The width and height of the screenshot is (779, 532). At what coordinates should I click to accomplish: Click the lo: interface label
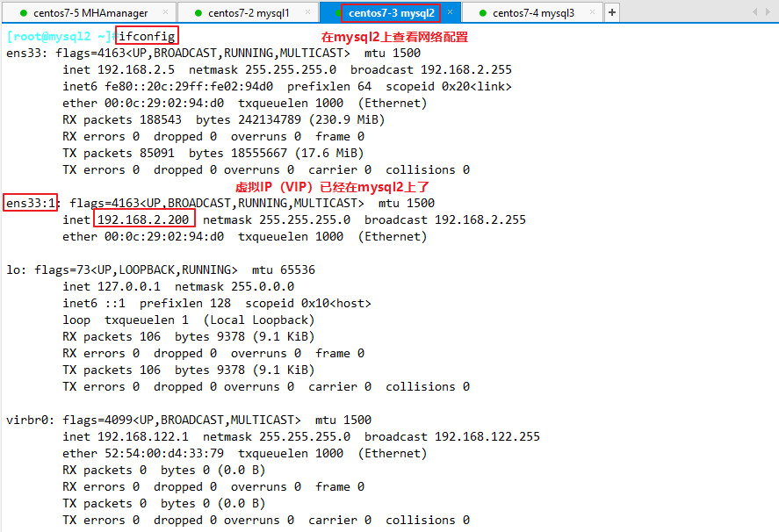17,270
